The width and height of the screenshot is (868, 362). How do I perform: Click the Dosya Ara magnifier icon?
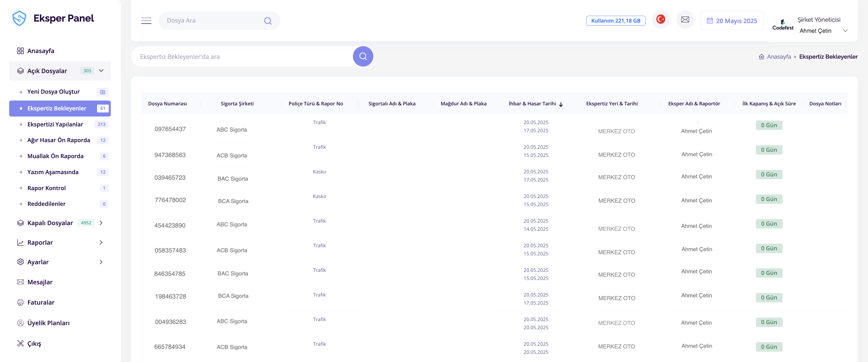click(268, 21)
